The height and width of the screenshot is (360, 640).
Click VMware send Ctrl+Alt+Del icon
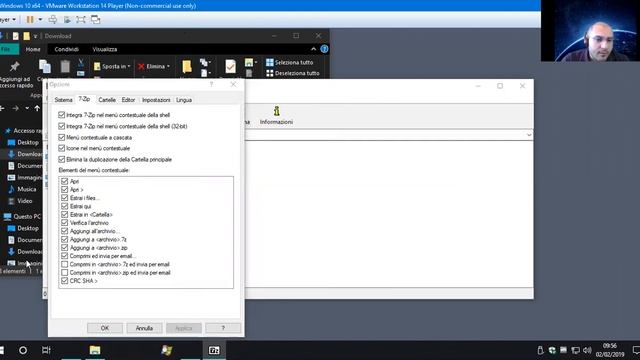point(53,19)
